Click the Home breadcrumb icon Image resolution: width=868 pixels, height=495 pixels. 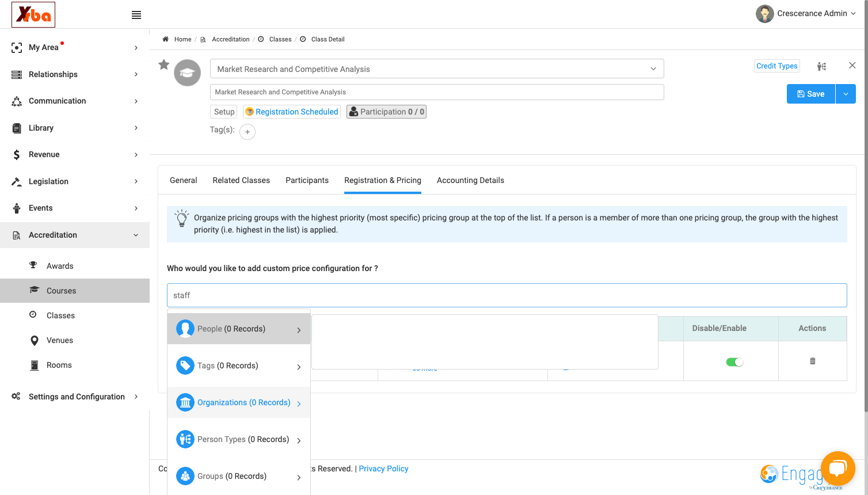tap(165, 39)
